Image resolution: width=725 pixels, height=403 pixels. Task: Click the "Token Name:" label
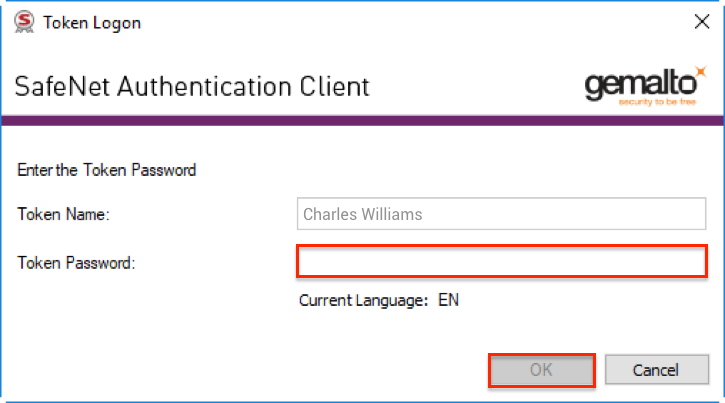(63, 214)
